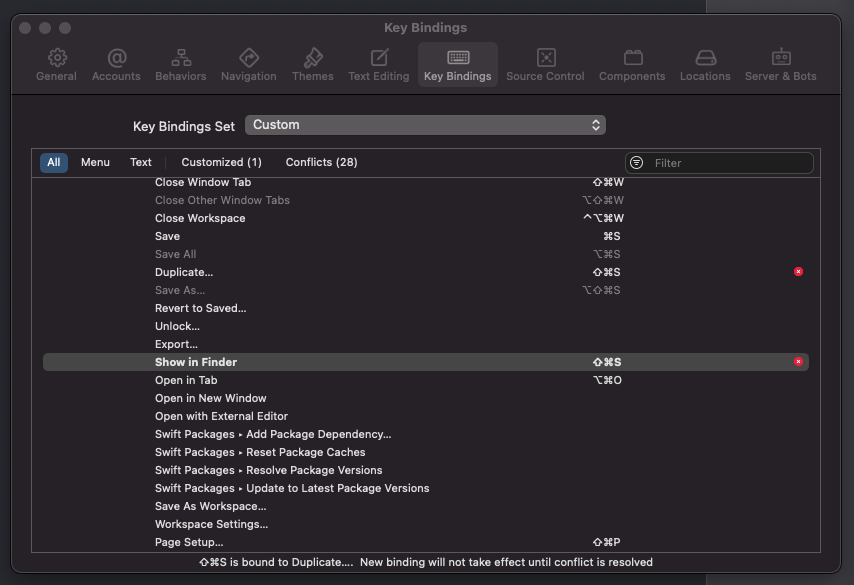854x585 pixels.
Task: Open the Accounts preferences pane
Action: tap(116, 65)
